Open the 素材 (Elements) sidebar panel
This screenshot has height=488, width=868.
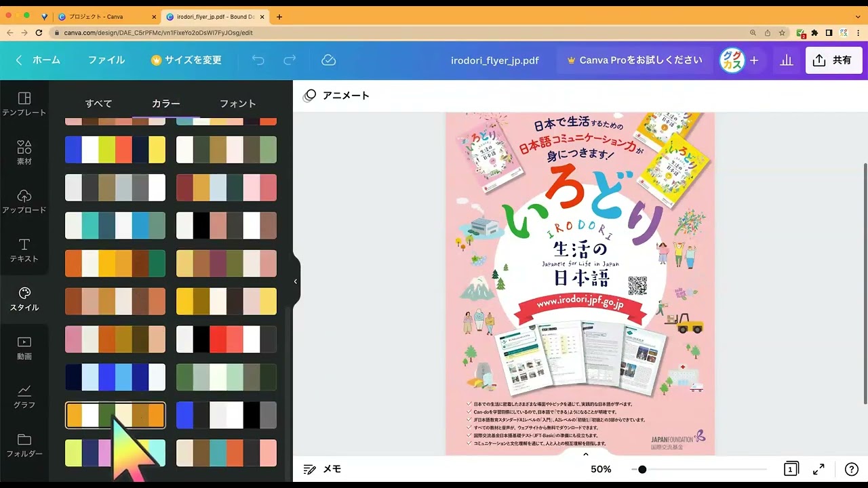(24, 152)
